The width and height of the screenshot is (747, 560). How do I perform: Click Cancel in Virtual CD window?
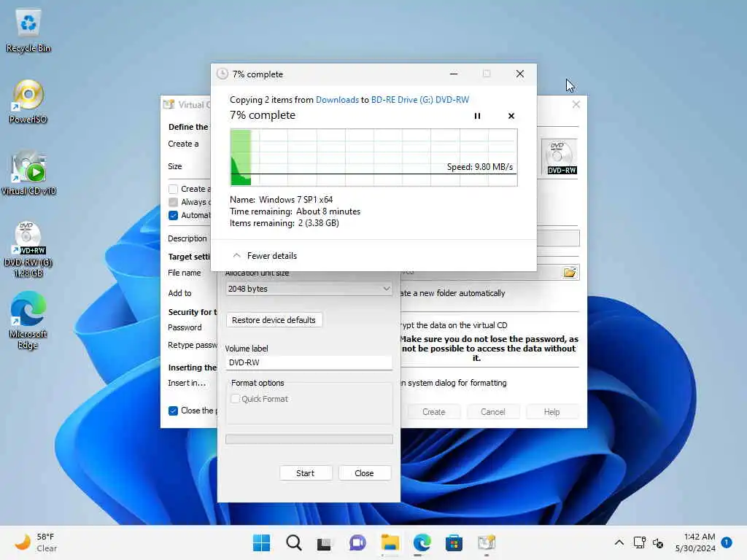pyautogui.click(x=493, y=412)
